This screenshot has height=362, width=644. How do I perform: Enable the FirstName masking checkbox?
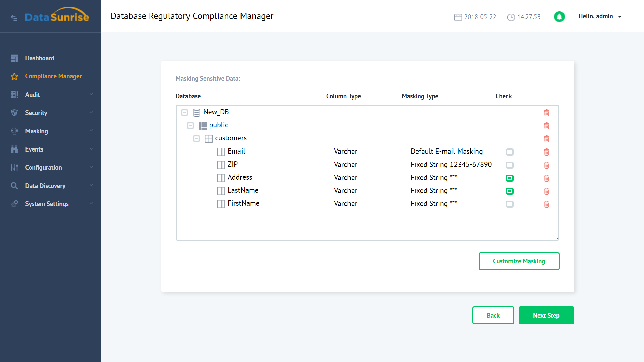(509, 204)
